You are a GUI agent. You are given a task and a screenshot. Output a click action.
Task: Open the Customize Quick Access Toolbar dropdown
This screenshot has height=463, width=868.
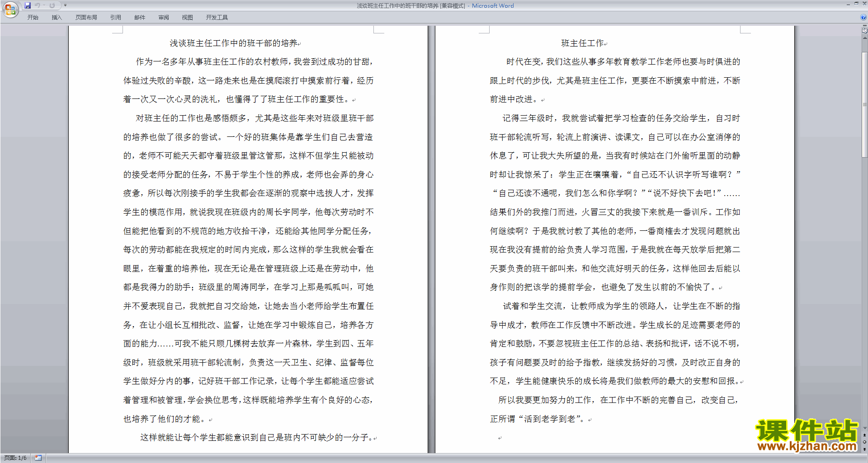[65, 5]
